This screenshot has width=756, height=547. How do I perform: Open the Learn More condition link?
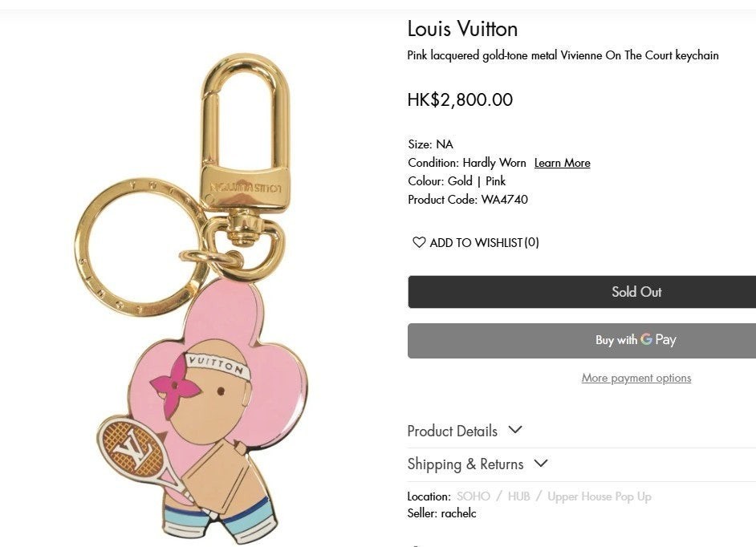click(x=562, y=163)
